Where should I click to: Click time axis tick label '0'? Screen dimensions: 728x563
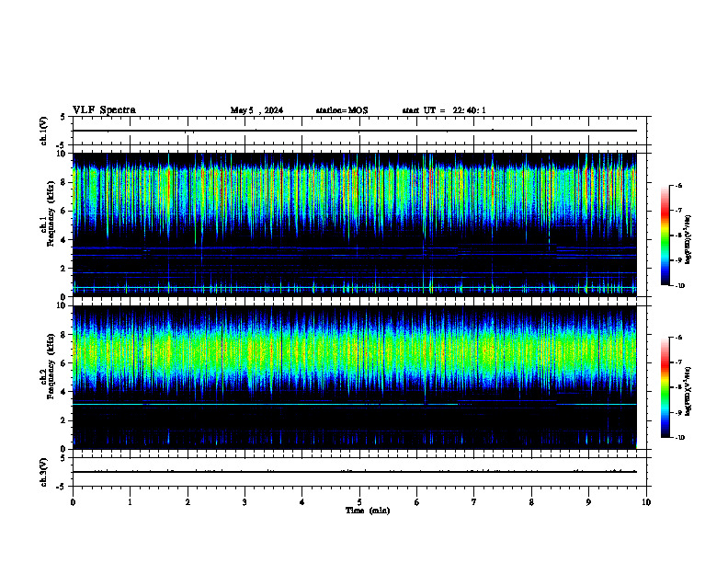[x=73, y=502]
